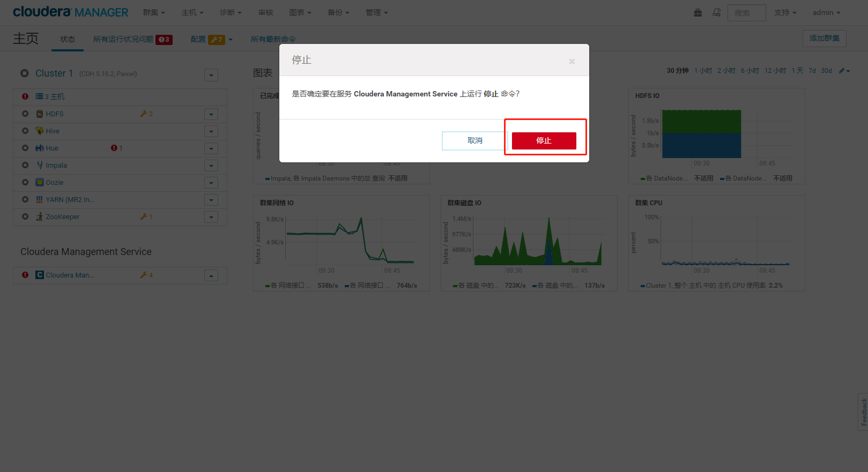Screen dimensions: 868x472
Task: Open the admin user dropdown
Action: [x=826, y=12]
